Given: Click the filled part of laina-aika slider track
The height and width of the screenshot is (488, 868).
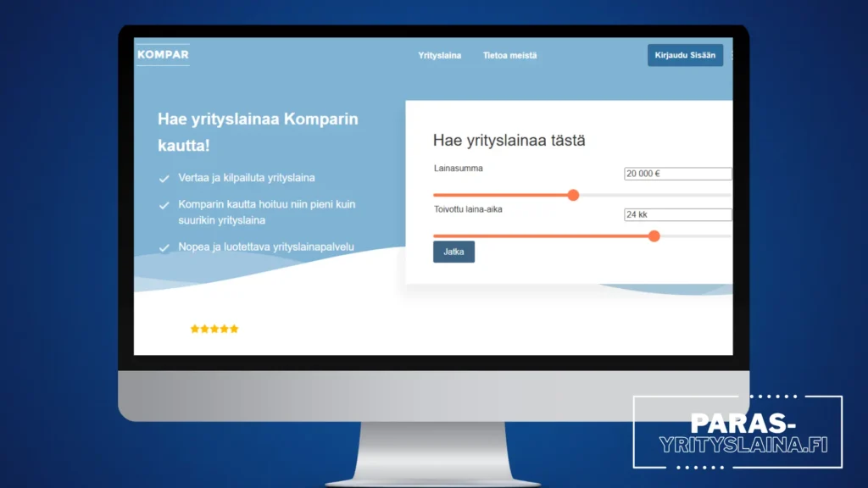Looking at the screenshot, I should tap(542, 236).
